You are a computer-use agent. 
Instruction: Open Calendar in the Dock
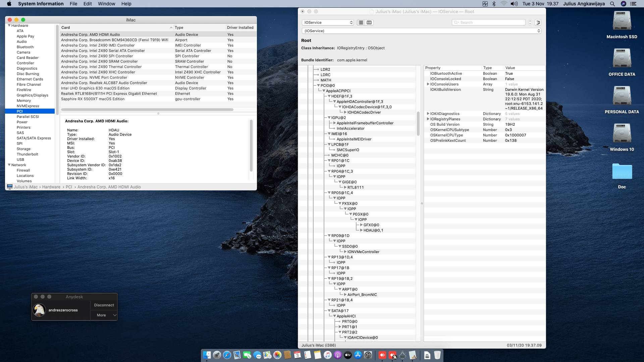[298, 355]
